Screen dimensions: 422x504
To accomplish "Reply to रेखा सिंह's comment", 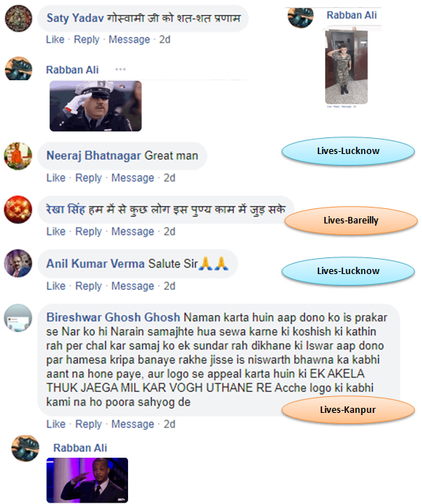I will tap(88, 231).
